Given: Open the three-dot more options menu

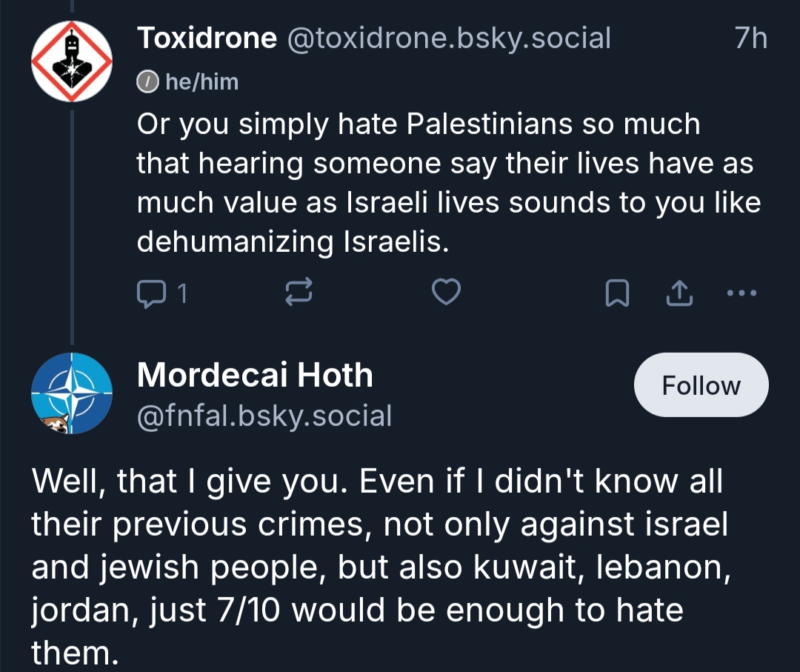Looking at the screenshot, I should pos(741,294).
